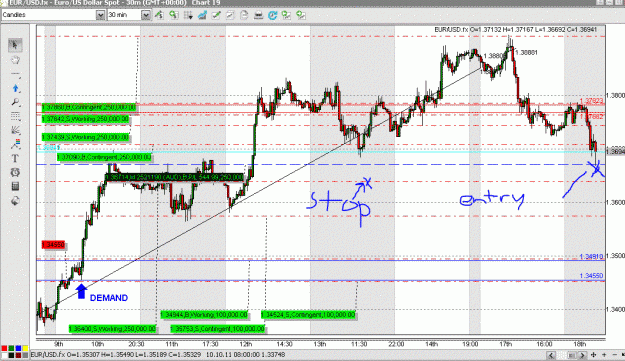Click the green line study icon
Image resolution: width=625 pixels, height=361 pixels.
click(x=216, y=15)
